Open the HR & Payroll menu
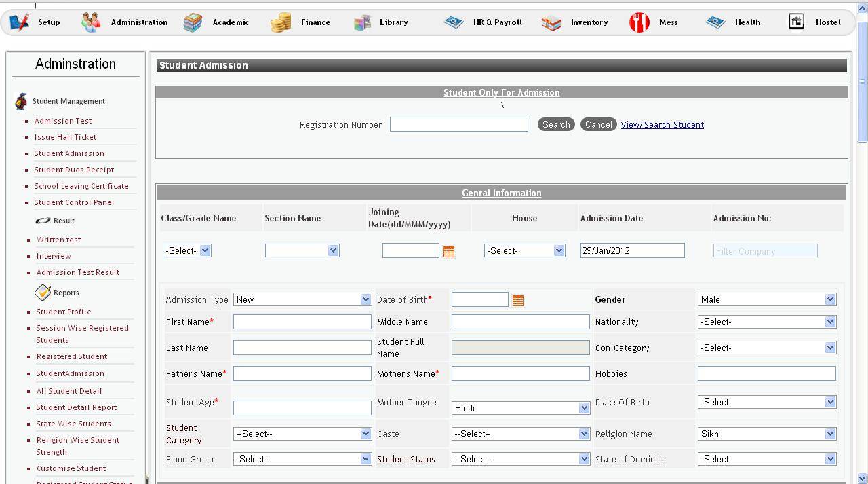Viewport: 868px width, 484px height. [498, 22]
